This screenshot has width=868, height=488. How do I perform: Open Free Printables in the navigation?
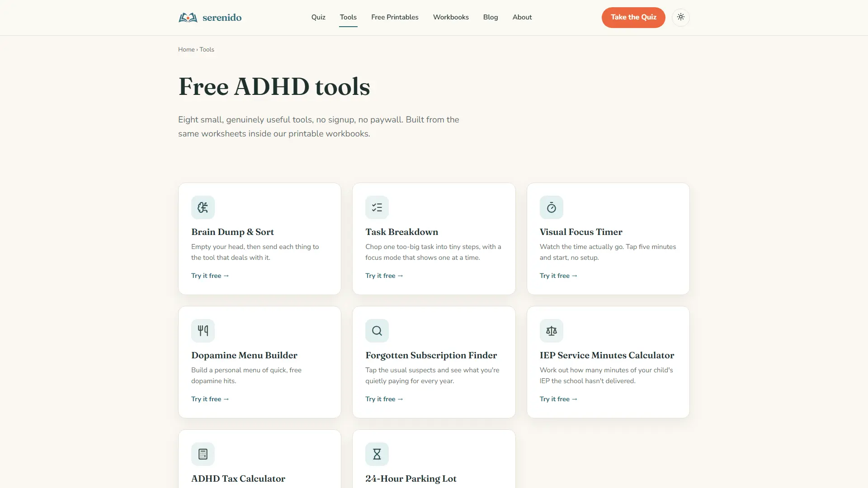click(x=395, y=17)
